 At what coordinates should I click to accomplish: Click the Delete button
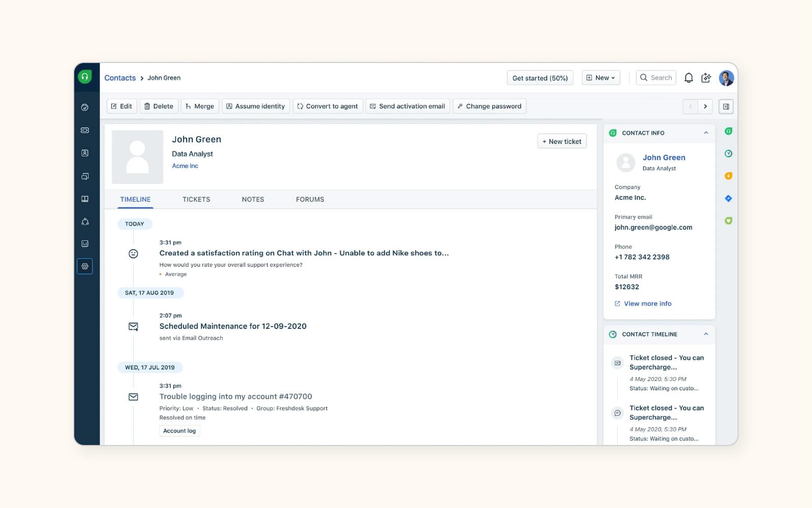tap(159, 106)
